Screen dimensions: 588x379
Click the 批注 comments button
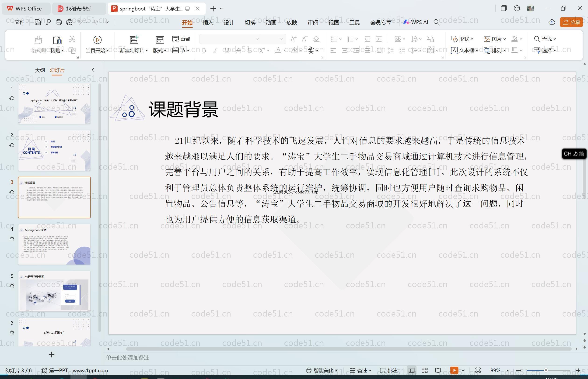coord(389,370)
